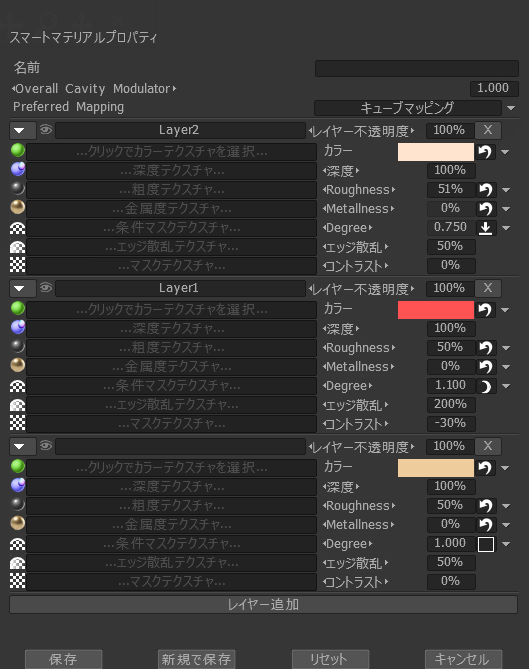Open Layer2 pale peach color swatch
Image resolution: width=529 pixels, height=669 pixels.
click(436, 152)
